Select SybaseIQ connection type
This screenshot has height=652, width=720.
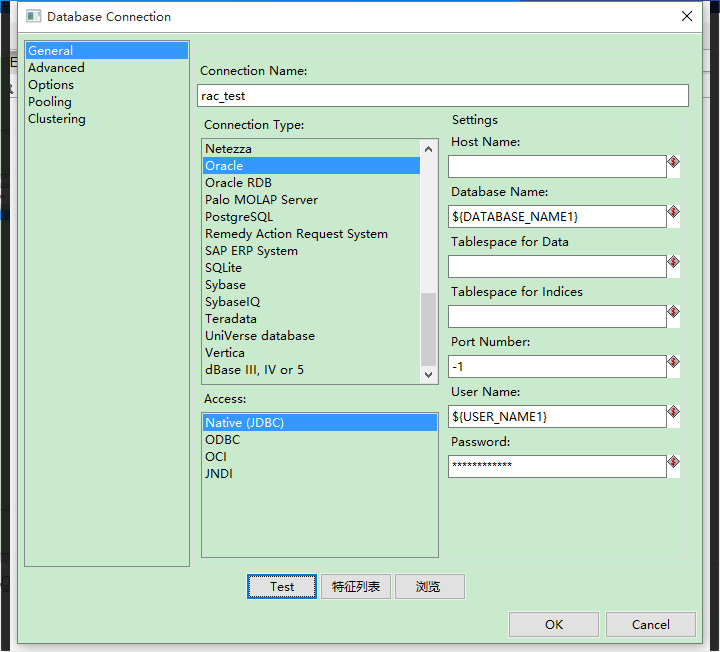tap(311, 302)
